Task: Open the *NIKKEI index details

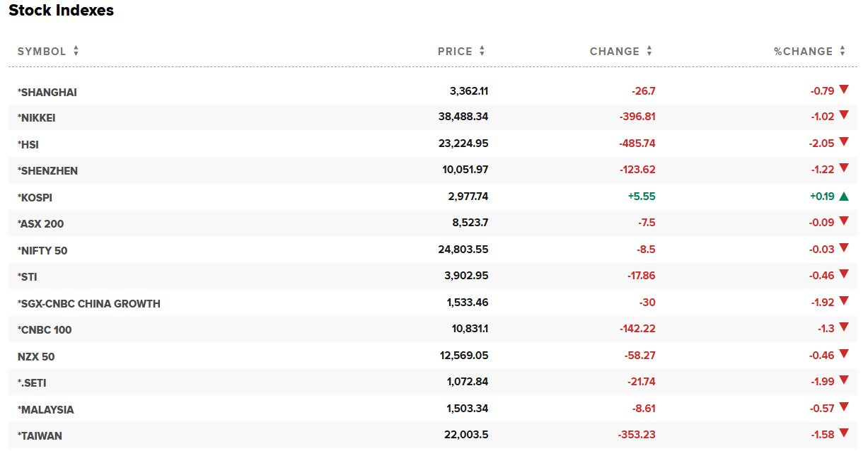Action: pos(37,117)
